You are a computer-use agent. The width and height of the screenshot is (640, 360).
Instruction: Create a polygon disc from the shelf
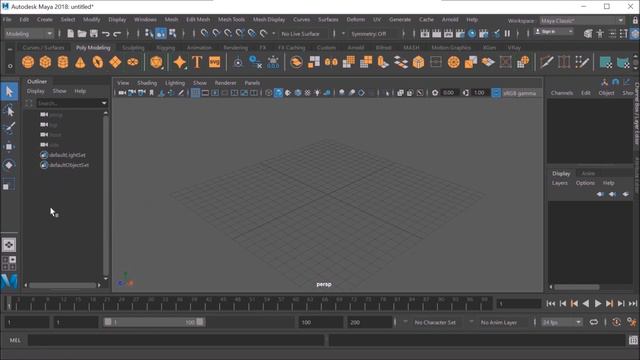tap(133, 62)
